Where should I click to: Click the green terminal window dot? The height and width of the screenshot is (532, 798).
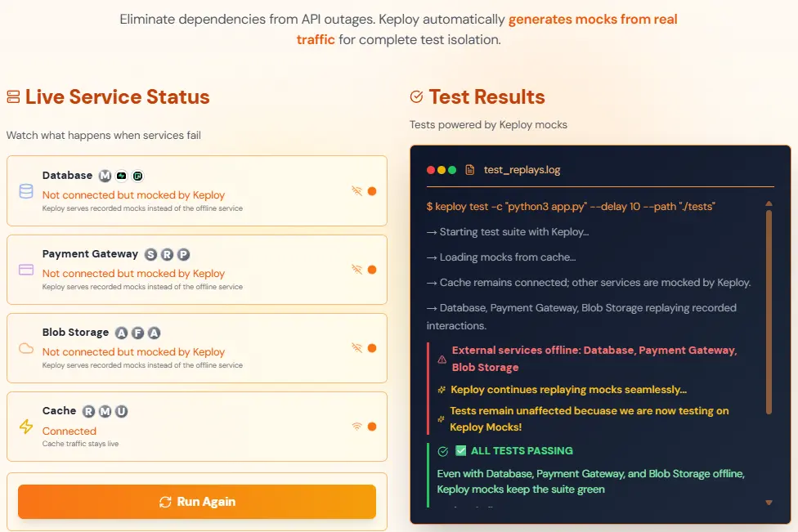(452, 170)
